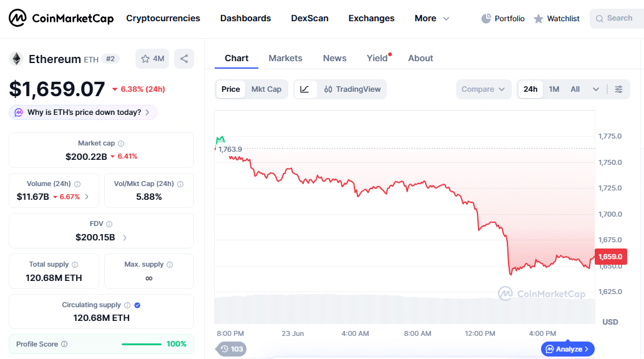Click the Analyze button

point(568,349)
